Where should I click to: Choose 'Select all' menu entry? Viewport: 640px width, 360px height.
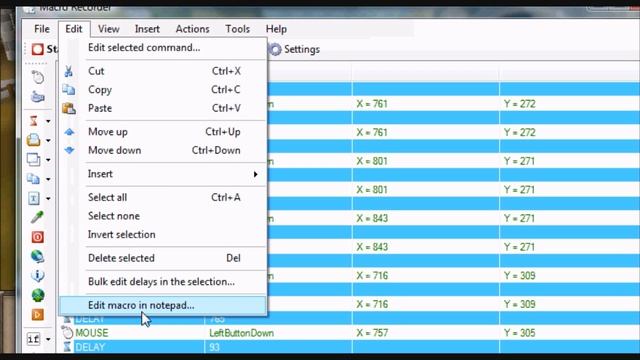(163, 198)
